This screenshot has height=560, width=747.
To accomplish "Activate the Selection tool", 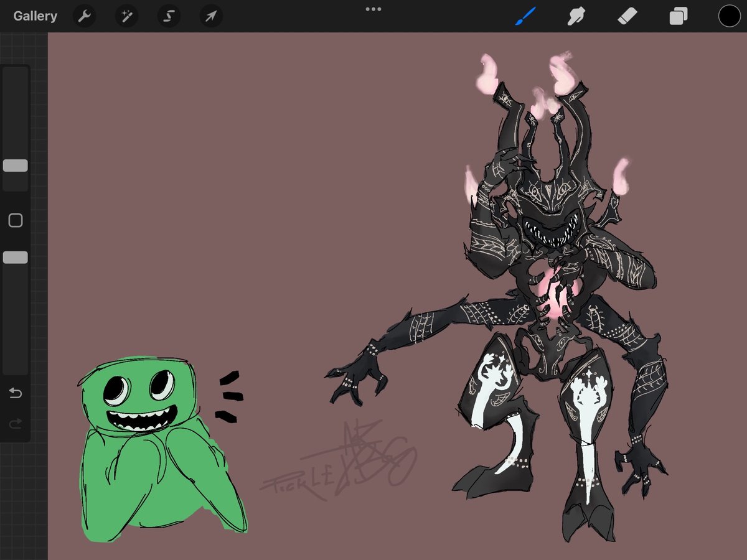I will [169, 16].
